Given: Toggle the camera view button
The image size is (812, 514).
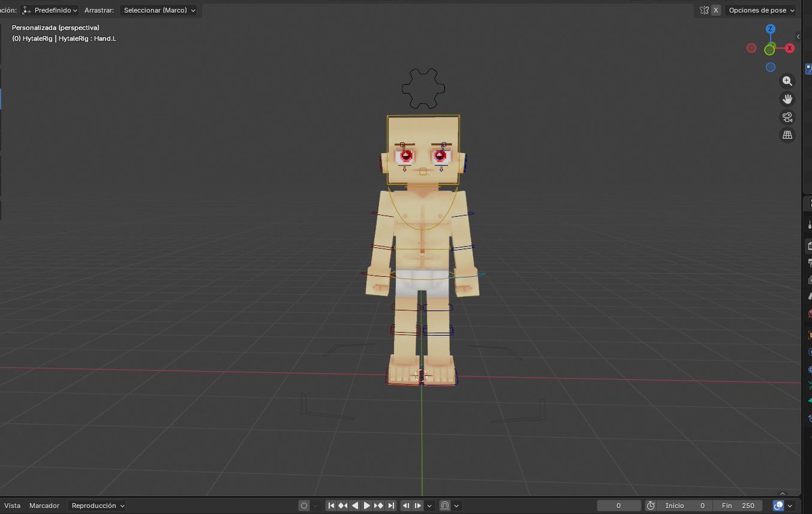Looking at the screenshot, I should [787, 117].
